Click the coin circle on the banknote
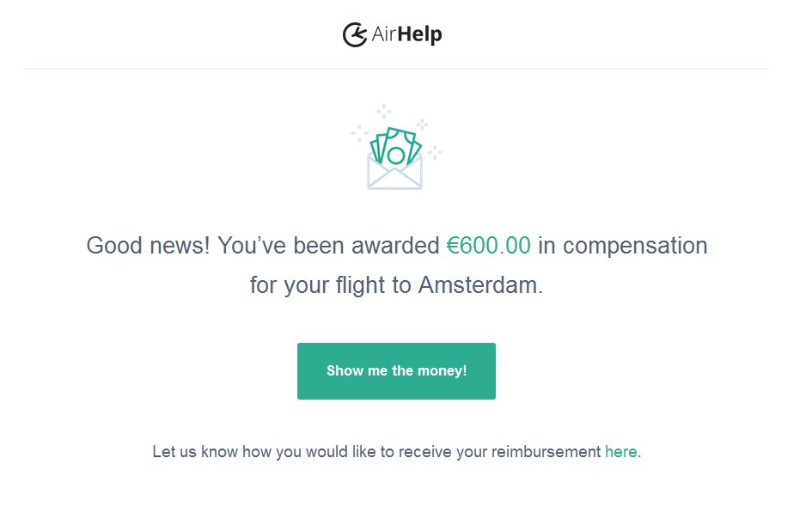This screenshot has width=812, height=507. point(395,156)
